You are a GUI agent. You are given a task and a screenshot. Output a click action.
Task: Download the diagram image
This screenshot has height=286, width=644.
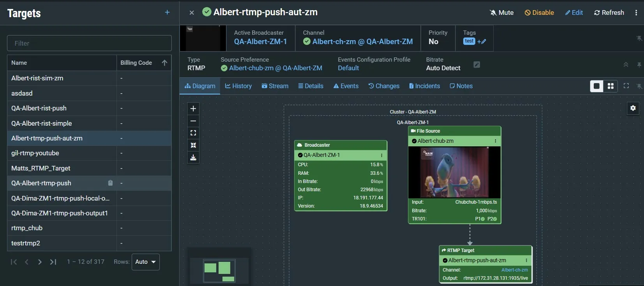[x=193, y=158]
